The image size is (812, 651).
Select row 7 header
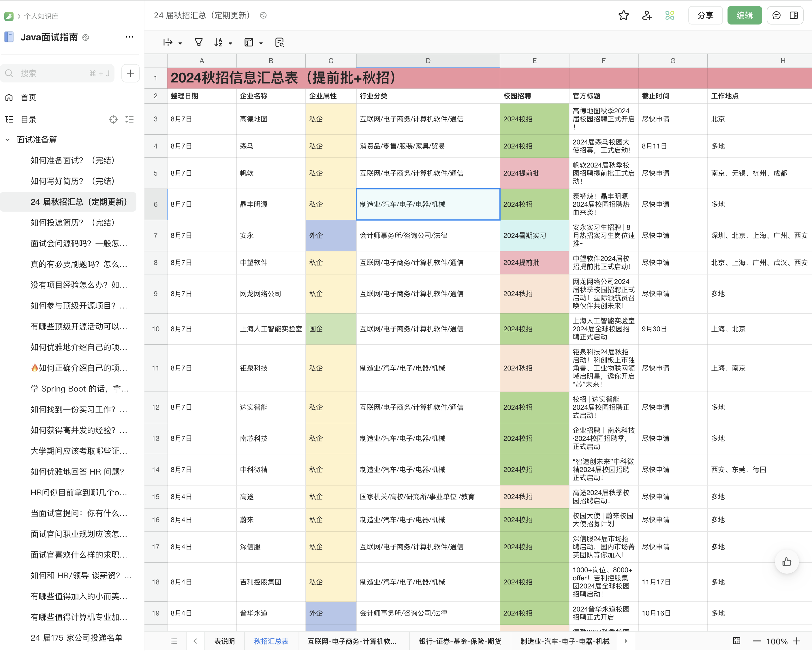(x=155, y=235)
